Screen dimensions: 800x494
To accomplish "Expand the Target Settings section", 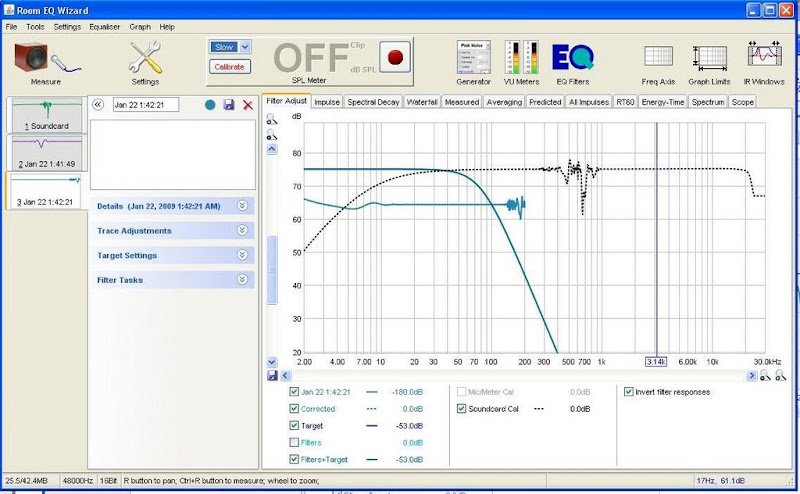I will [x=242, y=255].
